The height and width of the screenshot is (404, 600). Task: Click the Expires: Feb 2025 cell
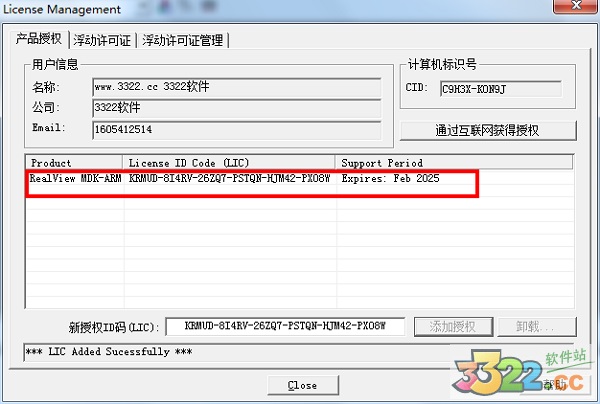tap(390, 179)
